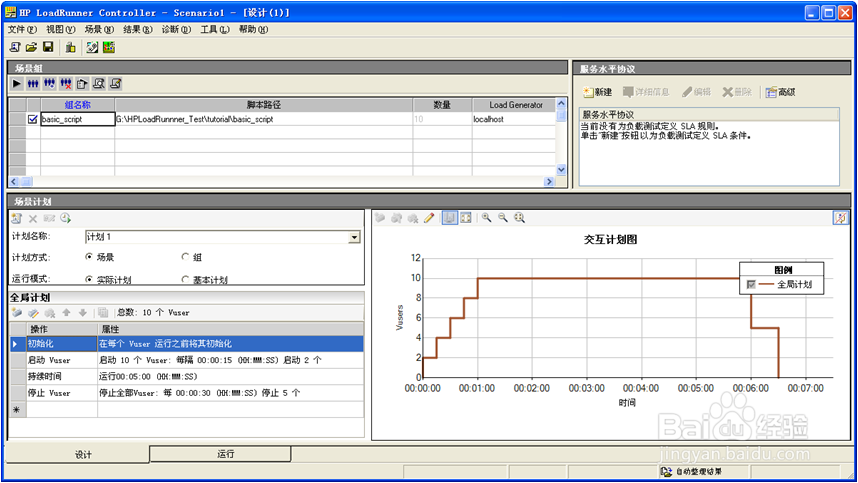858x483 pixels.
Task: Select the 基本计划 run mode radio
Action: click(x=185, y=279)
